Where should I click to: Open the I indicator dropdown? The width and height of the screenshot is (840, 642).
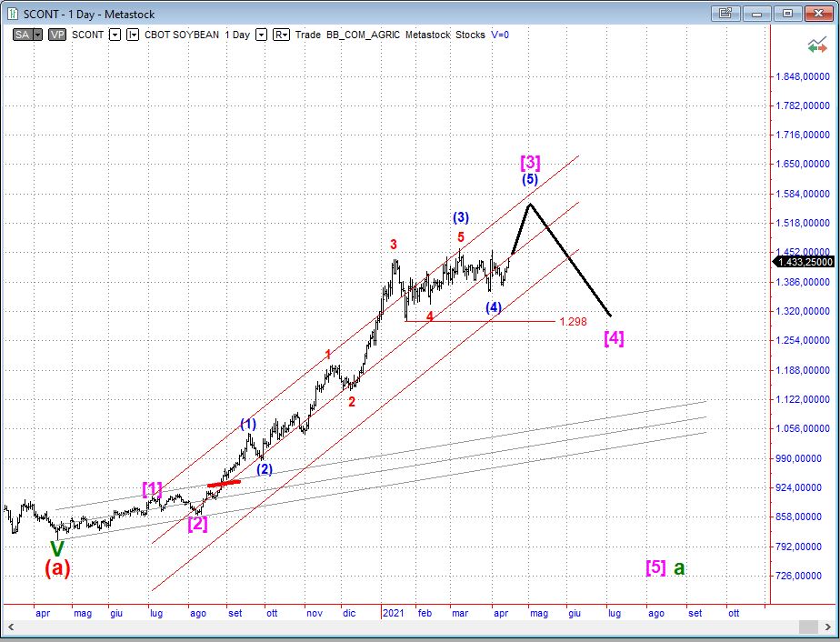pos(133,35)
